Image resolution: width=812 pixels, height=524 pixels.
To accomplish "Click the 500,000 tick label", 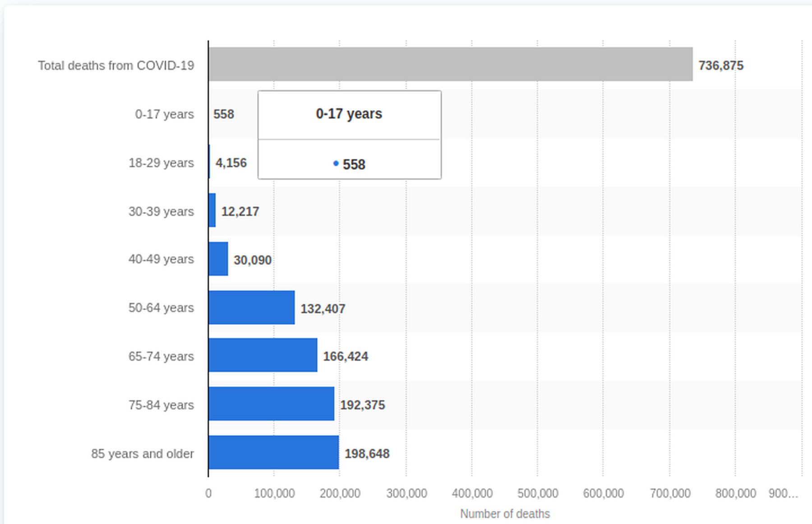I will pos(538,493).
